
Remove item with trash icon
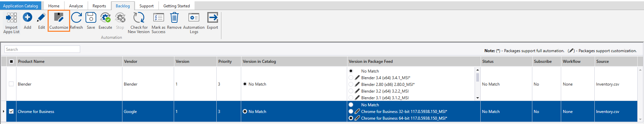[x=174, y=17]
